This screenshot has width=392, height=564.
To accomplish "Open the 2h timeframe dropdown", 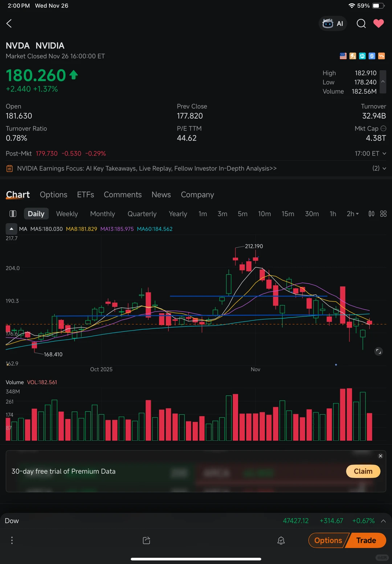I will tap(352, 214).
